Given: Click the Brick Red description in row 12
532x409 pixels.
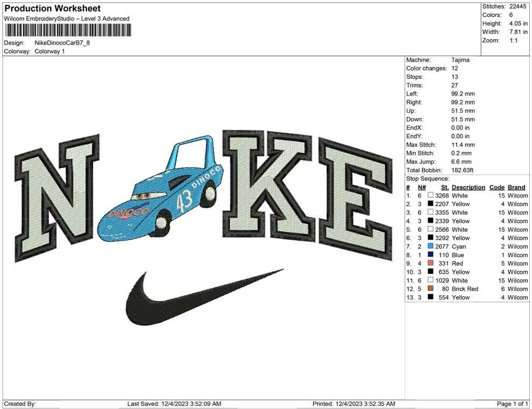Looking at the screenshot, I should tap(465, 288).
